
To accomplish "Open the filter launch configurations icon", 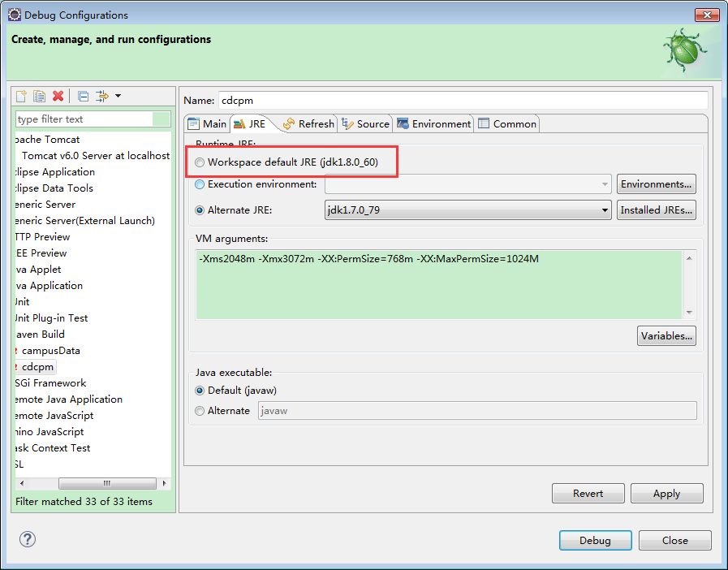I will click(101, 96).
